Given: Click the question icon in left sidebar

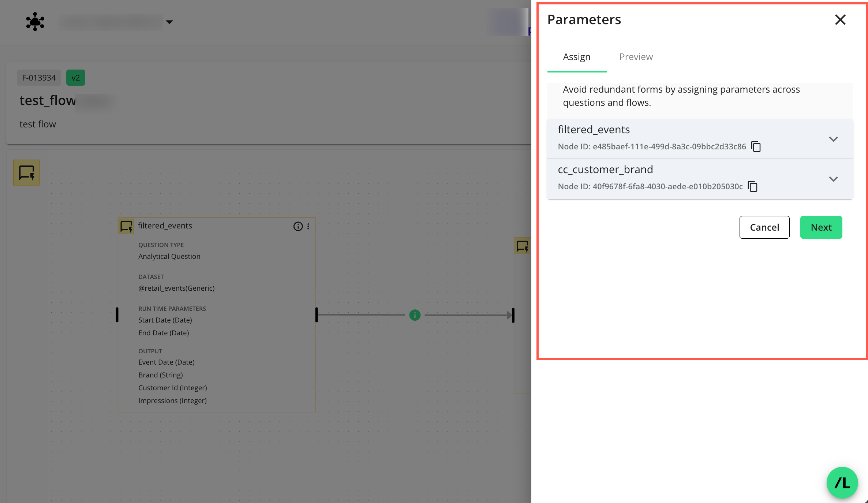Looking at the screenshot, I should click(26, 173).
